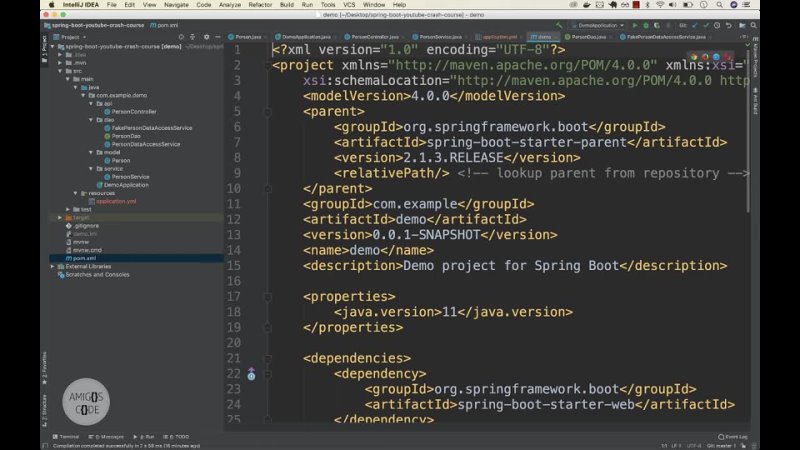The image size is (800, 450).
Task: Open macOS Wi-Fi status icon
Action: (x=660, y=5)
